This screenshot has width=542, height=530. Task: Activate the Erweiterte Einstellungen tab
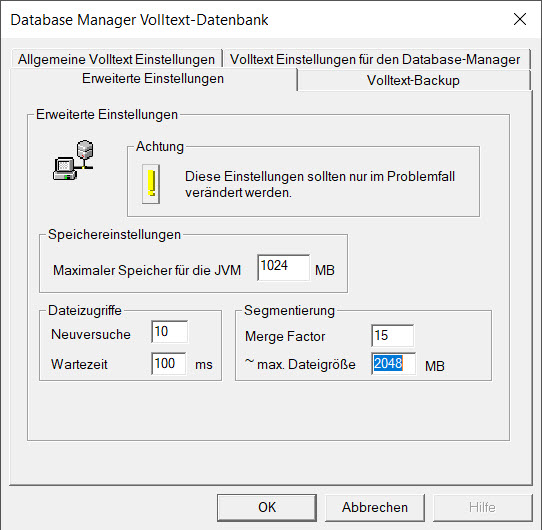tap(153, 78)
